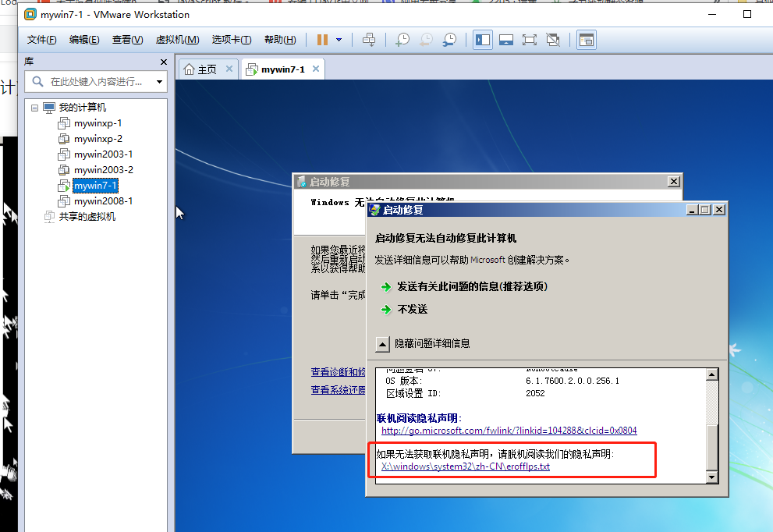
Task: Click 查看诊断和修复 link in back dialog
Action: [x=339, y=372]
